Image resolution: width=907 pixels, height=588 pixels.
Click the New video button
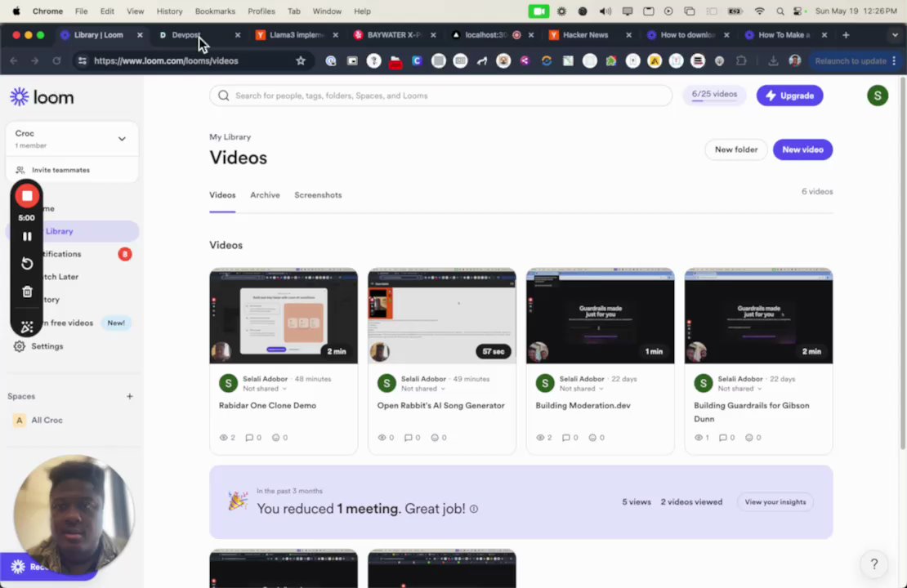[803, 149]
